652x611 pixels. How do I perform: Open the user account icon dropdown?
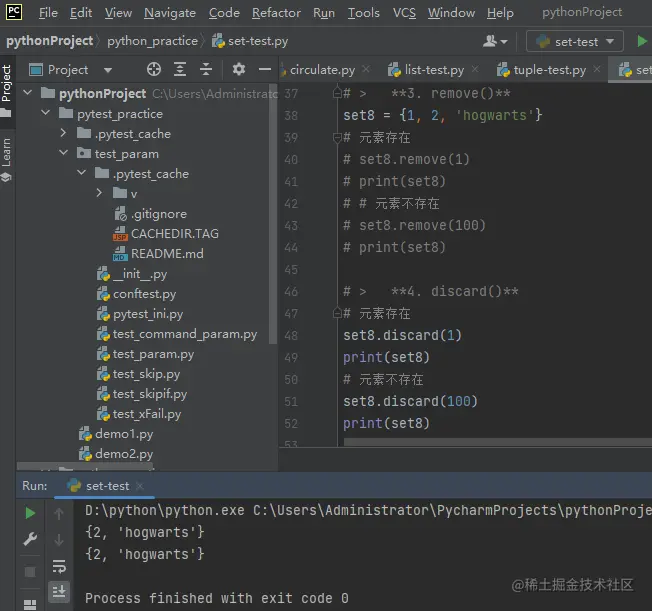(495, 41)
